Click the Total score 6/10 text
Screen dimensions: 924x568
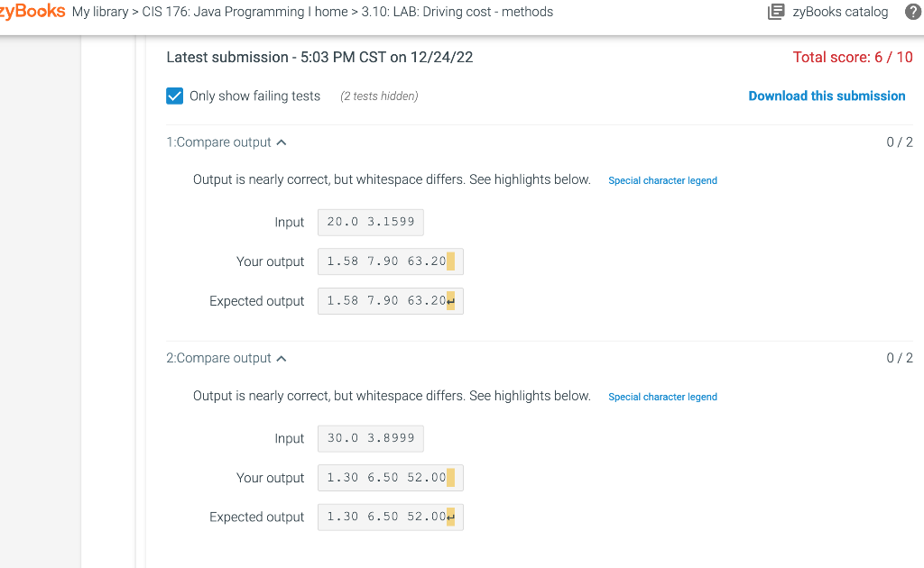coord(853,56)
